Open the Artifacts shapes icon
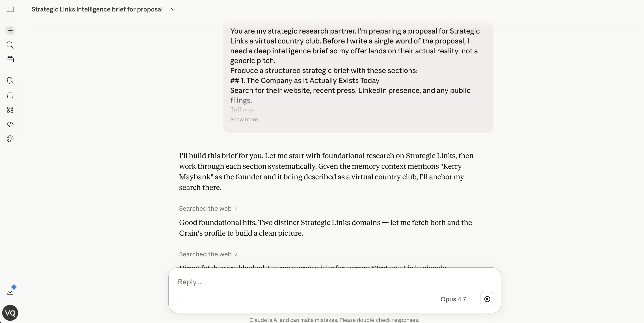This screenshot has height=323, width=644. (10, 110)
